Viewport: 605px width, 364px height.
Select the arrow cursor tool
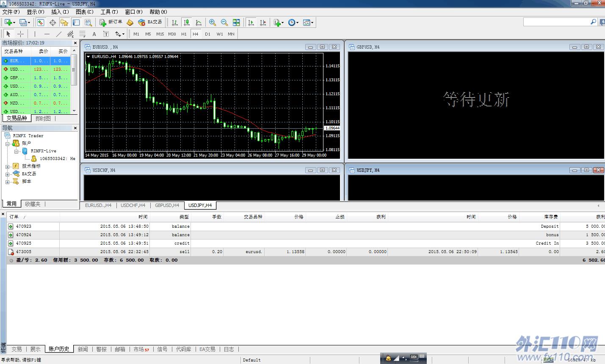click(8, 34)
